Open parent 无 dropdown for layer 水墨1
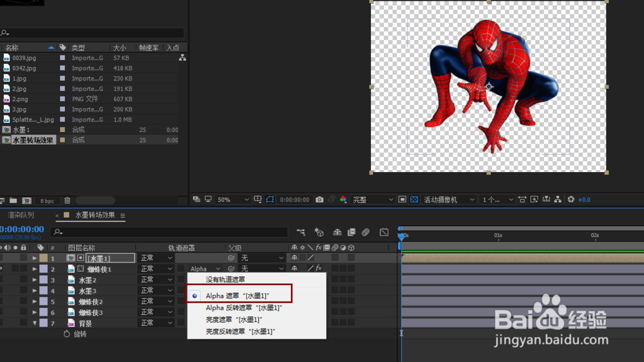Viewport: 644px width, 362px height. point(262,258)
